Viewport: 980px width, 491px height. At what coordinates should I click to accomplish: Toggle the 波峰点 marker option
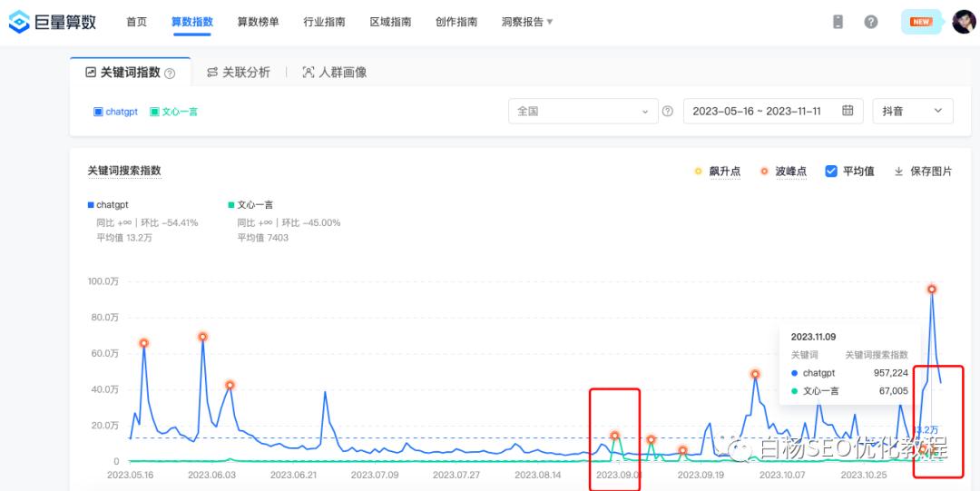click(x=783, y=172)
